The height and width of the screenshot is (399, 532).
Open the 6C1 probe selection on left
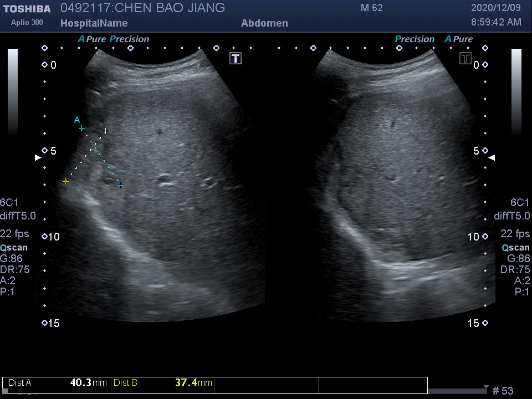tap(9, 203)
